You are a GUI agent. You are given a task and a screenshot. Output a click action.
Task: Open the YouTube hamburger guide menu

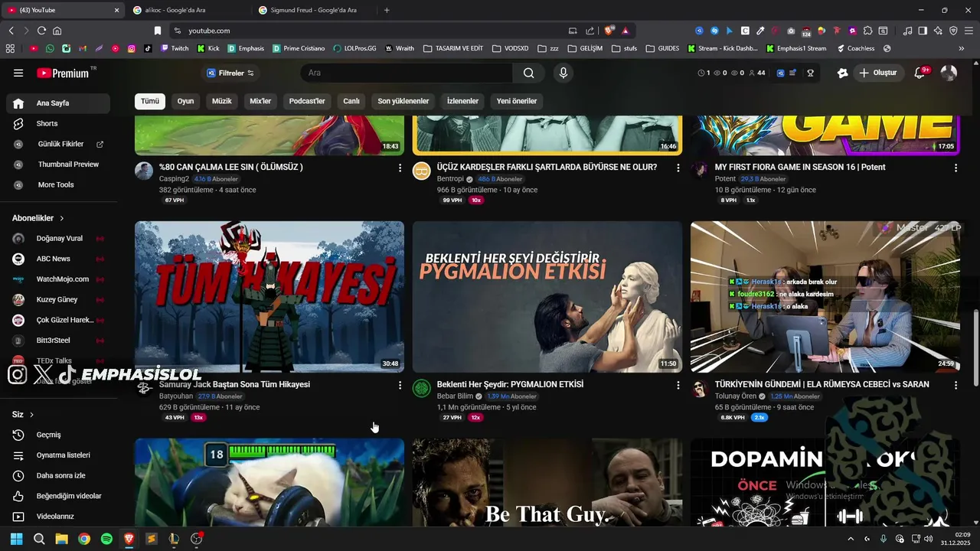[x=18, y=73]
